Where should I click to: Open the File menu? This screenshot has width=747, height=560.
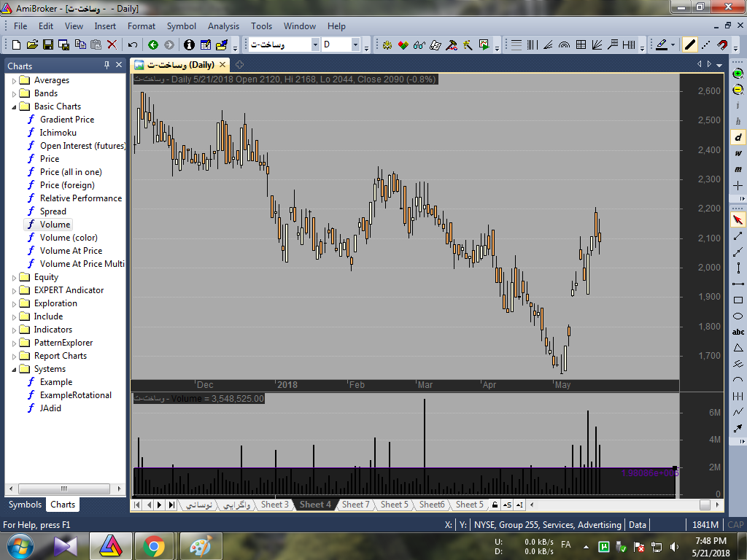click(x=20, y=26)
